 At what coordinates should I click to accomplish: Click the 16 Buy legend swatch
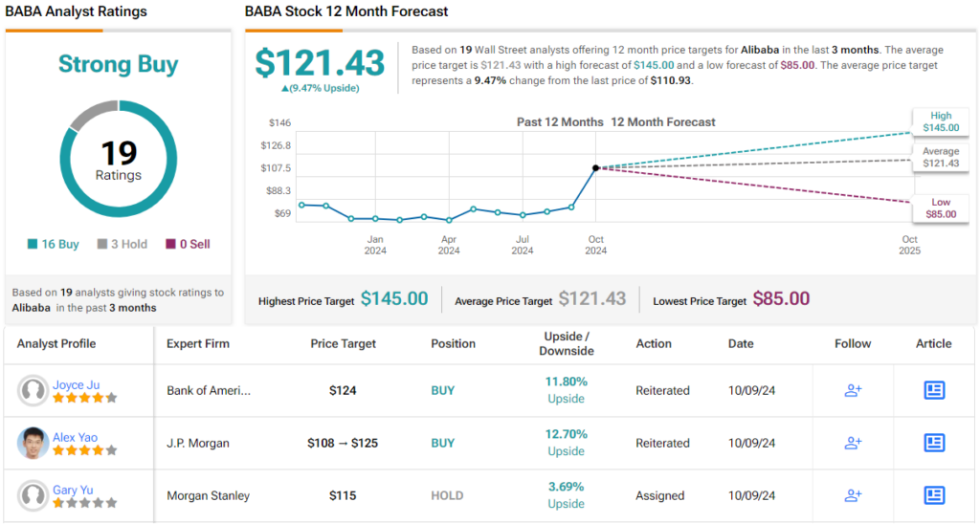[33, 245]
